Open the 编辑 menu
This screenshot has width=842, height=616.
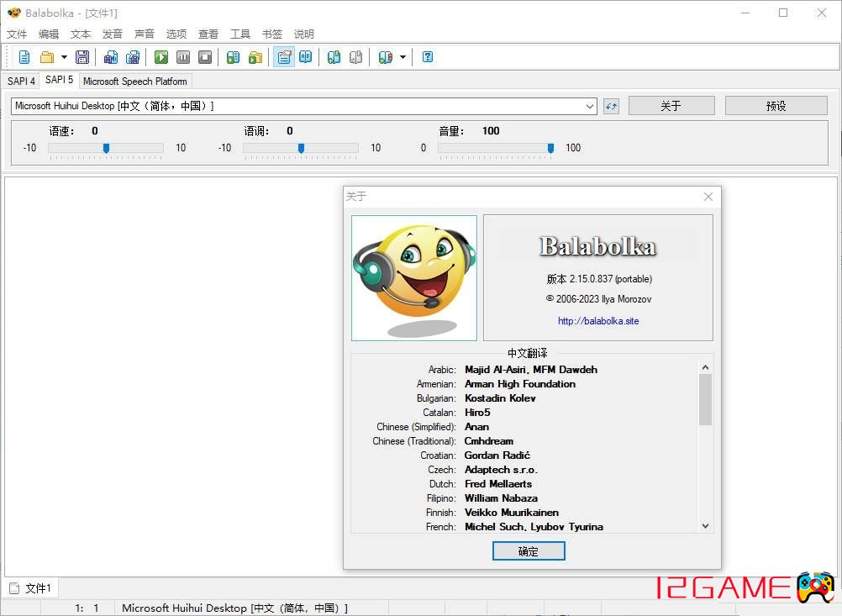pos(49,34)
